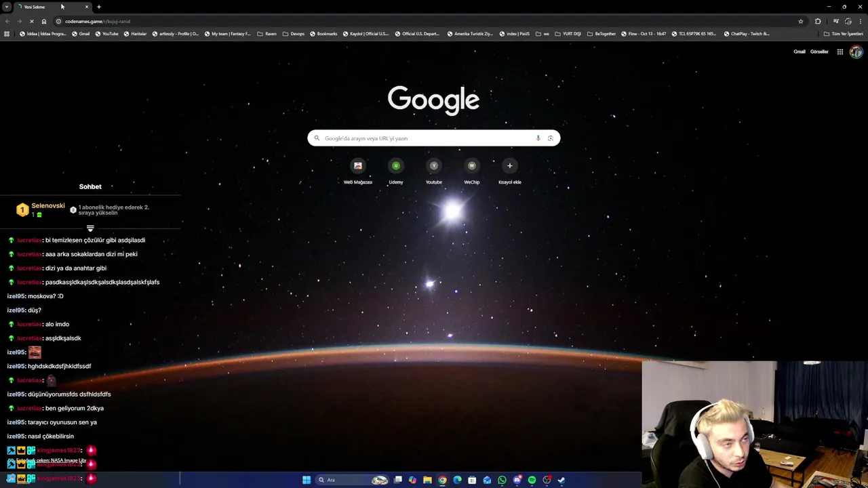
Task: Start a voice search with the microphone
Action: 538,138
